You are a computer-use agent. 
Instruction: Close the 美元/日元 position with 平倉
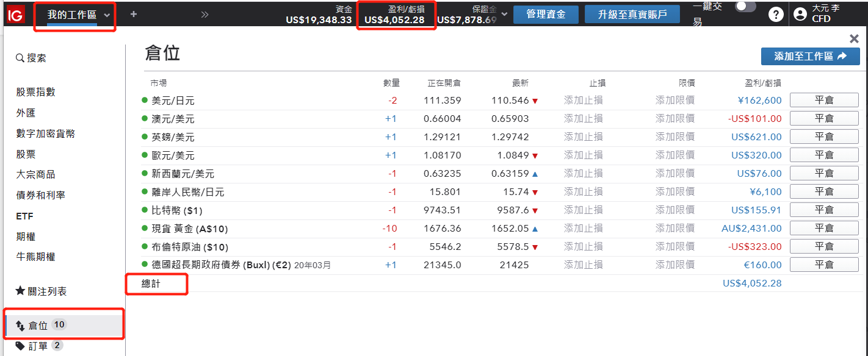(x=824, y=101)
